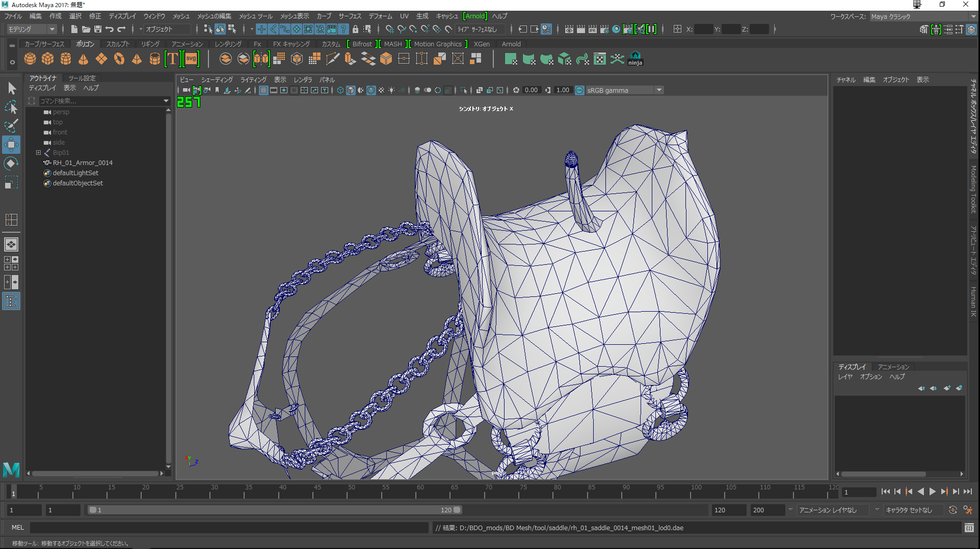The image size is (980, 549).
Task: Click the SVG import shelf icon
Action: pos(191,59)
